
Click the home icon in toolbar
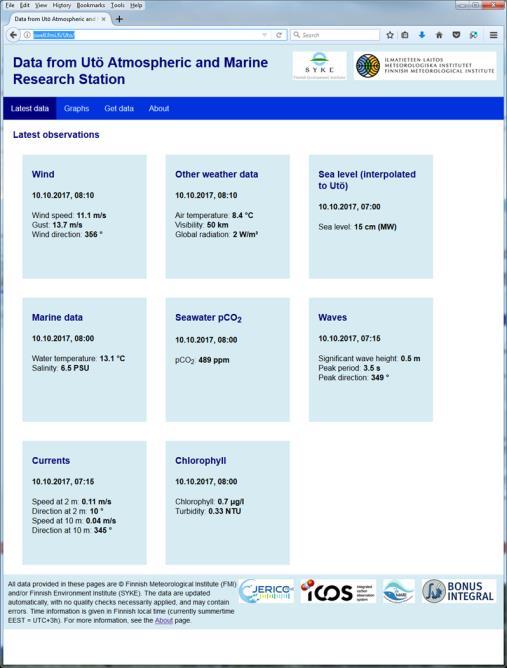(439, 35)
